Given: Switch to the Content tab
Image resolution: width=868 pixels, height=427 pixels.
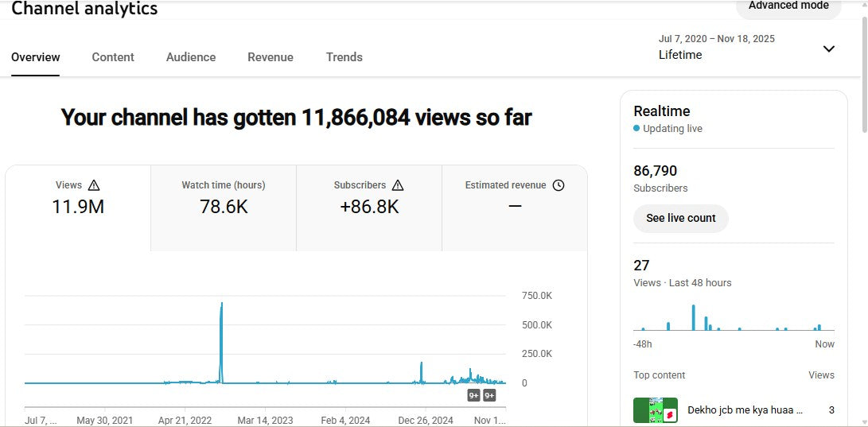Looking at the screenshot, I should click(113, 57).
